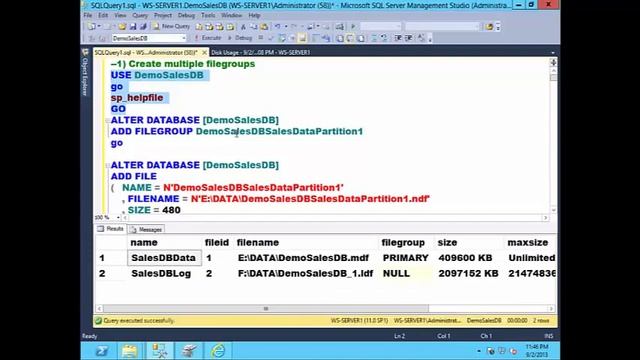Open the active documents tab list dropdown
The width and height of the screenshot is (640, 360).
point(553,53)
